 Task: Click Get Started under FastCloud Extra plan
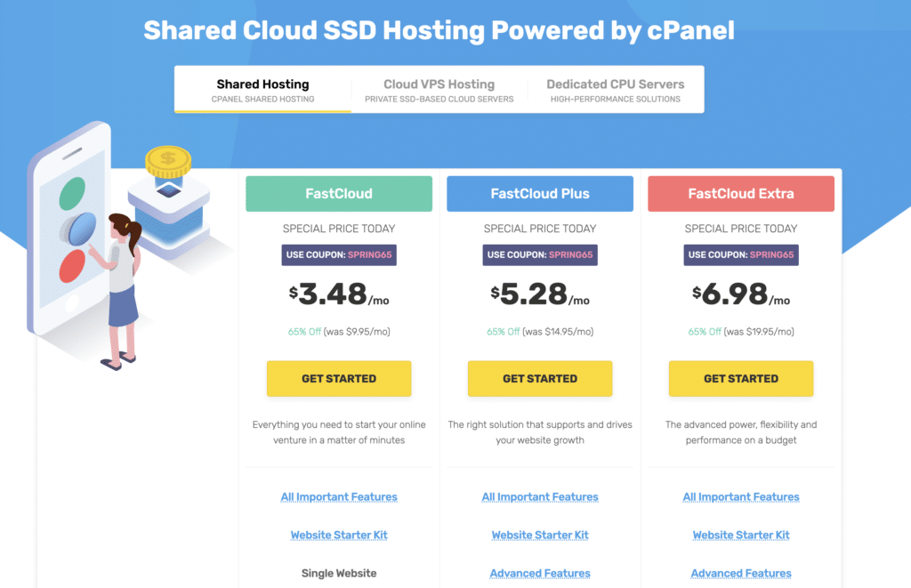point(741,378)
